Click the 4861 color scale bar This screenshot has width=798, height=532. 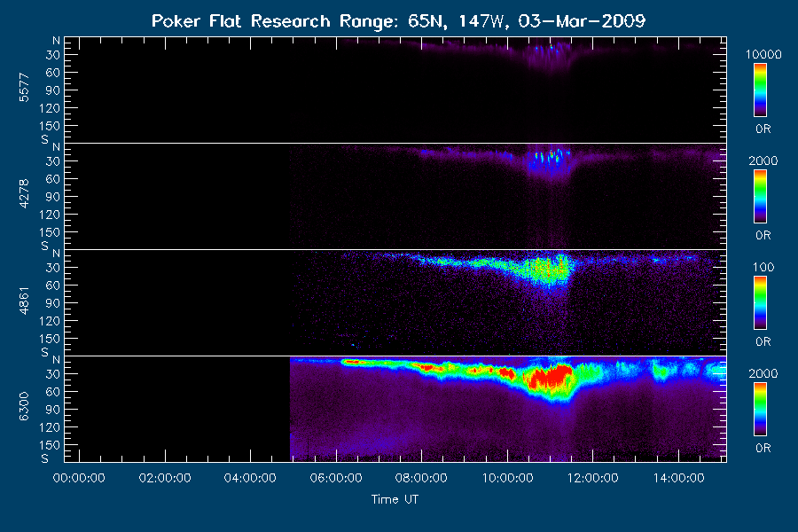coord(761,303)
